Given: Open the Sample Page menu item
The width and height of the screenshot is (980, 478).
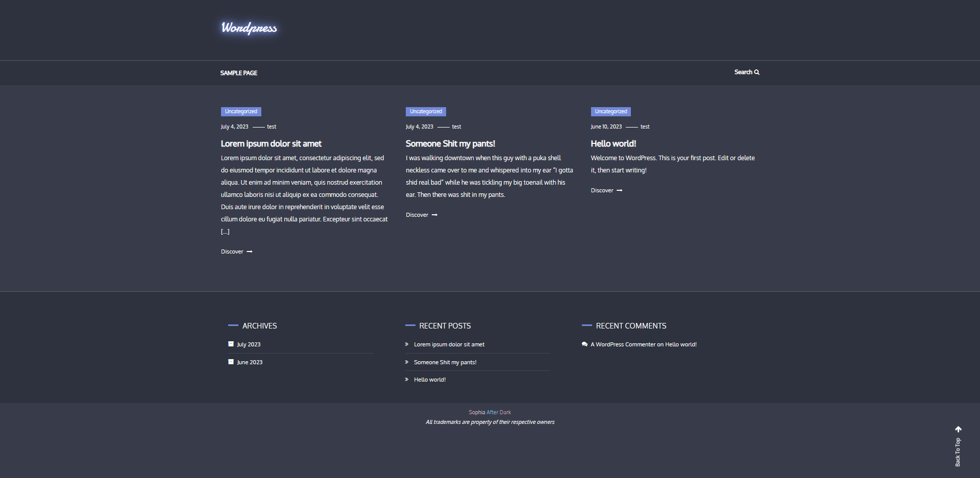Looking at the screenshot, I should tap(238, 73).
